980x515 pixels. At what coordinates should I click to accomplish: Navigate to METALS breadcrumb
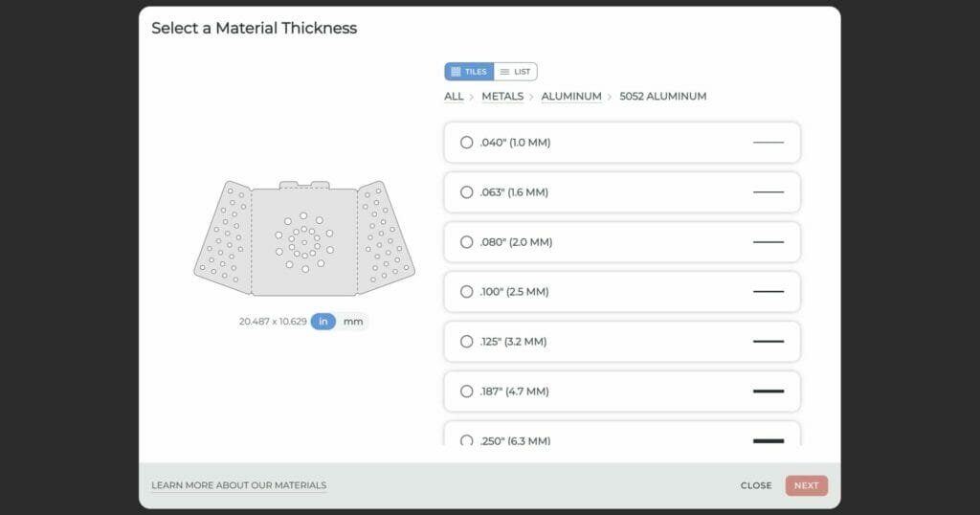(x=502, y=97)
